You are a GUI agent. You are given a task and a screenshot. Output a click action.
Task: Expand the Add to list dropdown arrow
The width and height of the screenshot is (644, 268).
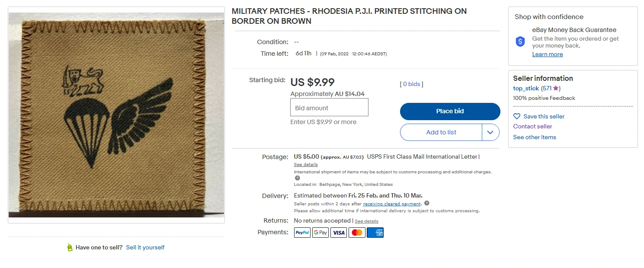490,132
